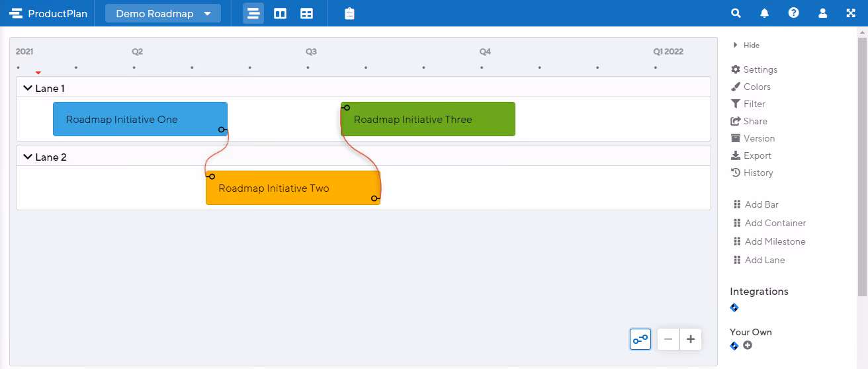Click the end connector handle on Initiative Two

[x=374, y=198]
